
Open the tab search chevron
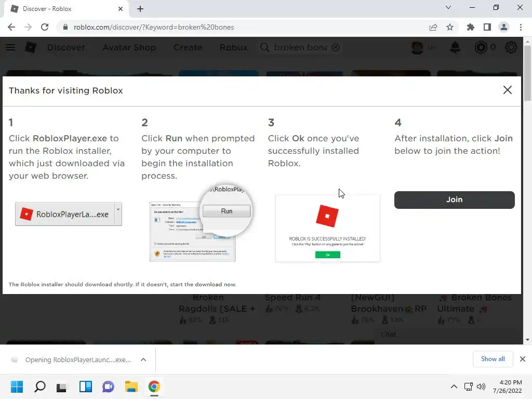tap(448, 7)
